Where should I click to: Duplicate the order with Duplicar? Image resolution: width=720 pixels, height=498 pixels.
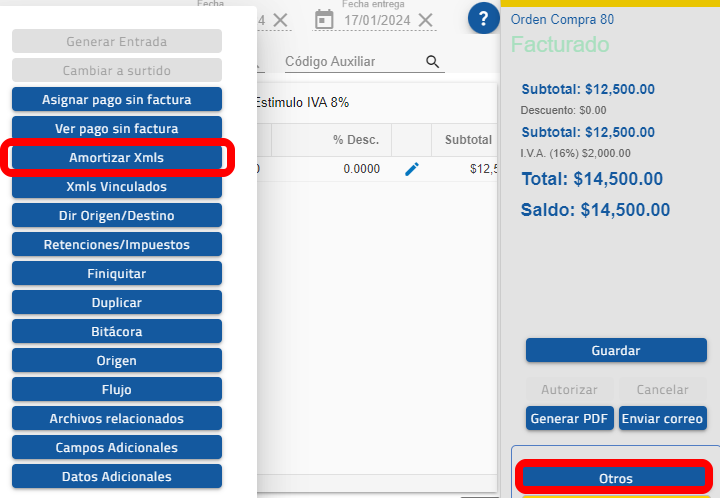pyautogui.click(x=117, y=303)
